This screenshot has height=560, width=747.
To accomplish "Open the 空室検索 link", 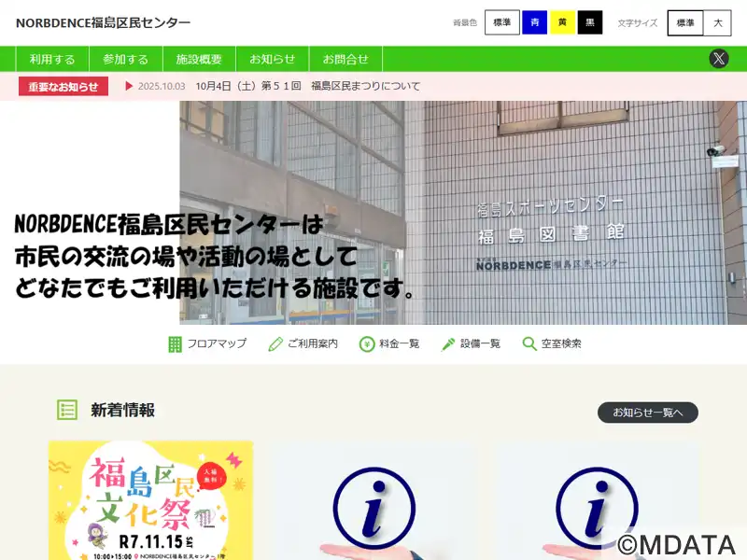I will point(561,343).
